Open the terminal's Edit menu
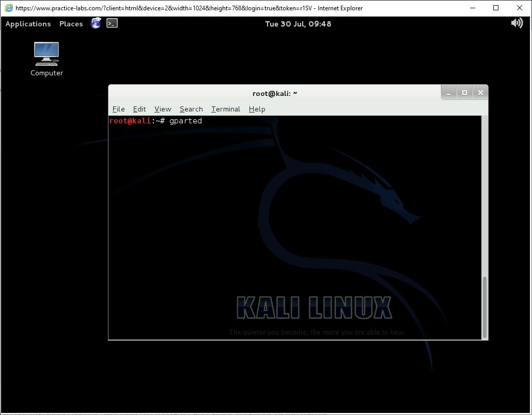This screenshot has width=532, height=415. [x=139, y=109]
